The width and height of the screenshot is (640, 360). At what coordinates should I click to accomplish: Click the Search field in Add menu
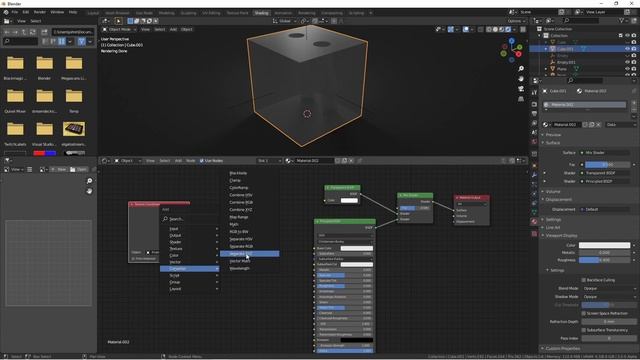(x=189, y=219)
